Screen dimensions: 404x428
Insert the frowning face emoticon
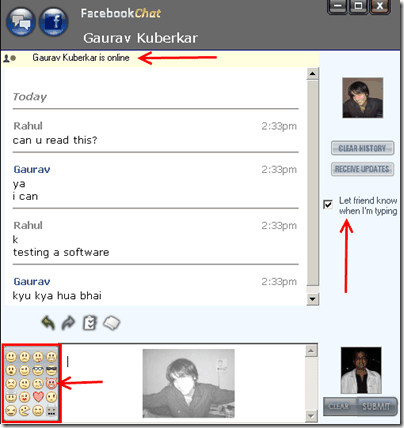click(x=24, y=356)
